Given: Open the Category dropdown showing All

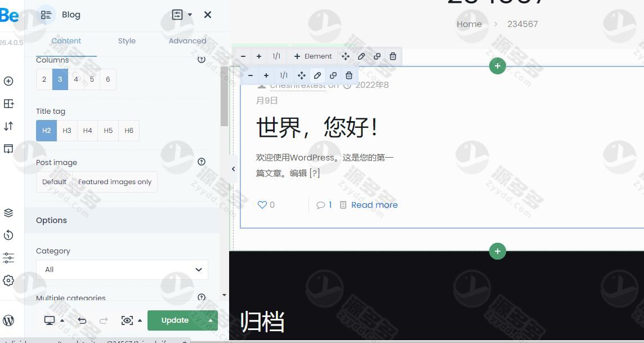Looking at the screenshot, I should click(122, 270).
